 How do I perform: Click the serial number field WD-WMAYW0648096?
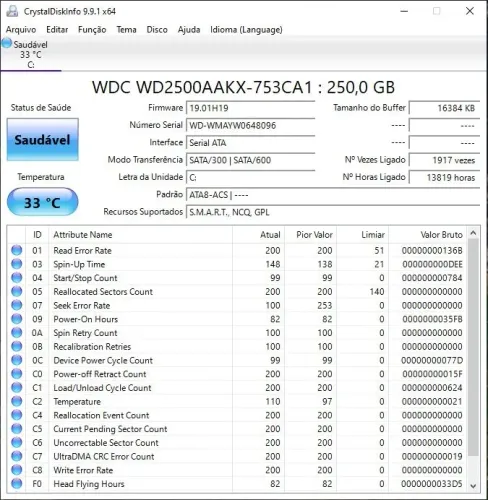(x=250, y=125)
